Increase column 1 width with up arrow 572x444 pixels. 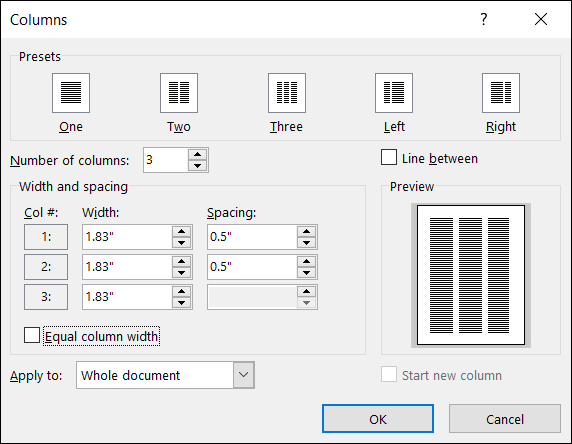coord(182,232)
